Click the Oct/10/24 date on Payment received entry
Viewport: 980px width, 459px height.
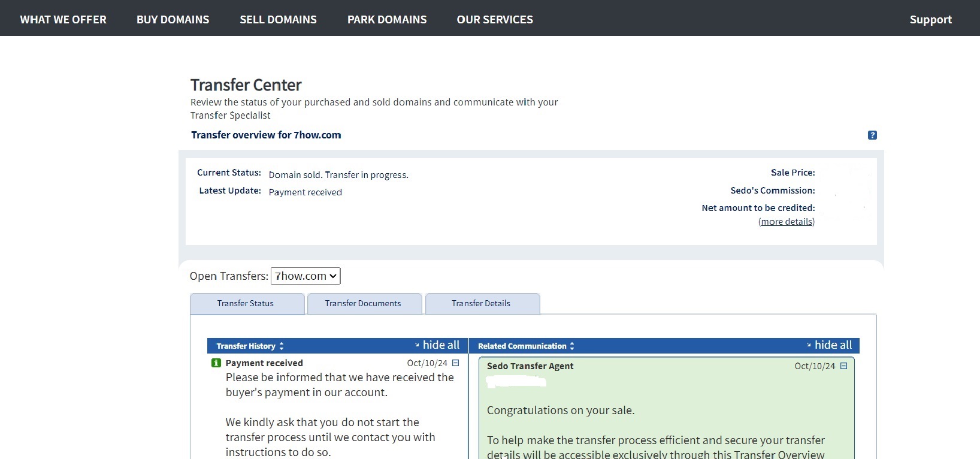(427, 363)
